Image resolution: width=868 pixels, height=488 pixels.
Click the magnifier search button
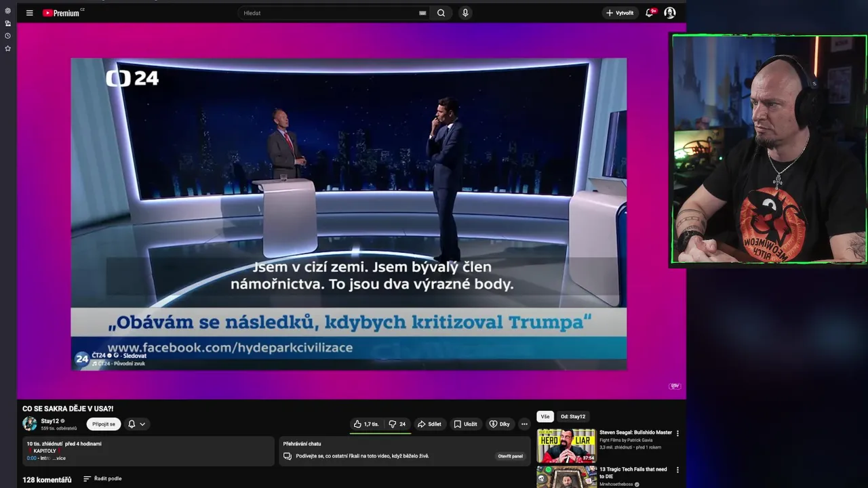(441, 13)
